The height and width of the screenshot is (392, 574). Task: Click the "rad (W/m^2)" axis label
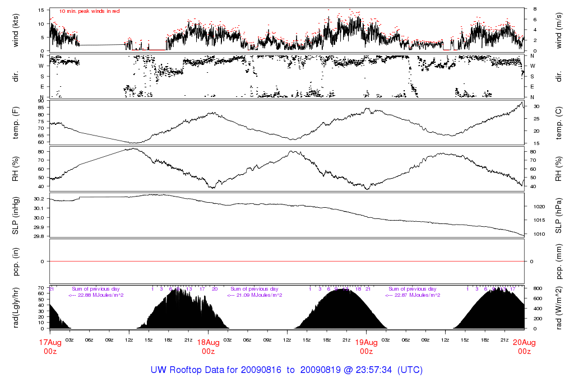click(x=558, y=307)
